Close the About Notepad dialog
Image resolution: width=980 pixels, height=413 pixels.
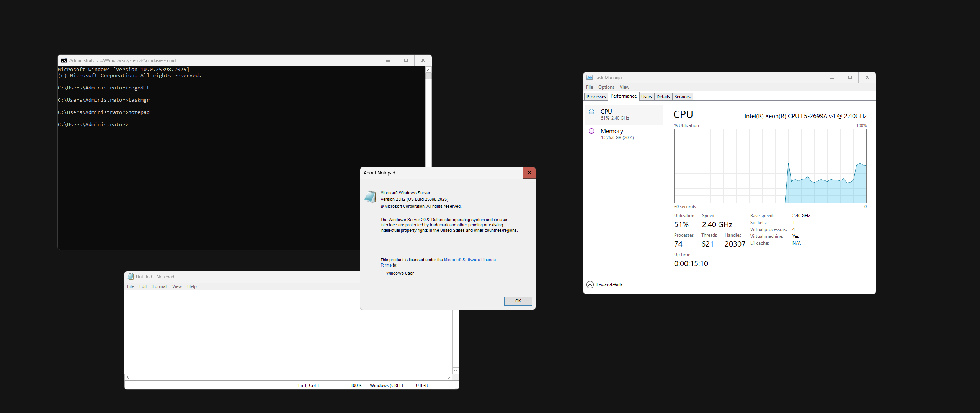529,173
